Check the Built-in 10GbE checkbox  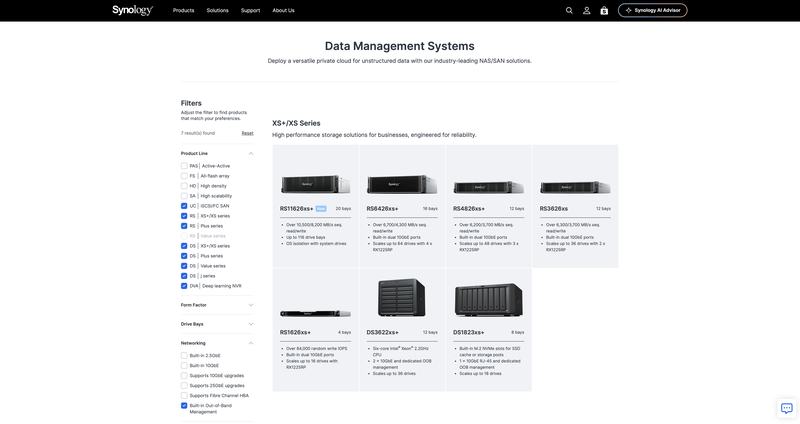[x=184, y=366]
